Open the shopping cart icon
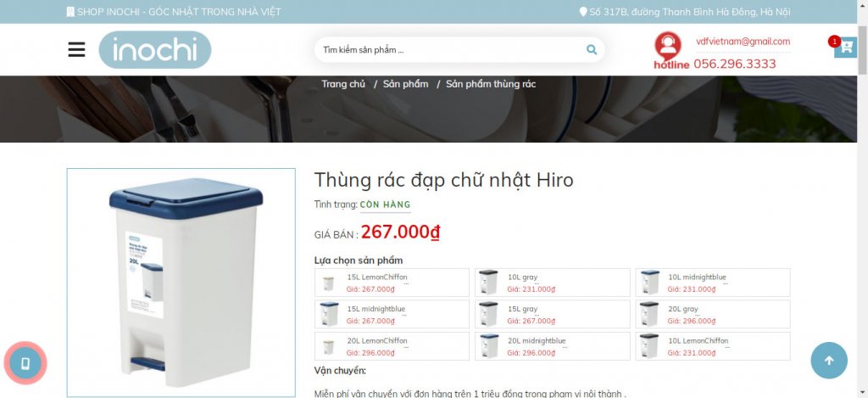 (x=845, y=48)
